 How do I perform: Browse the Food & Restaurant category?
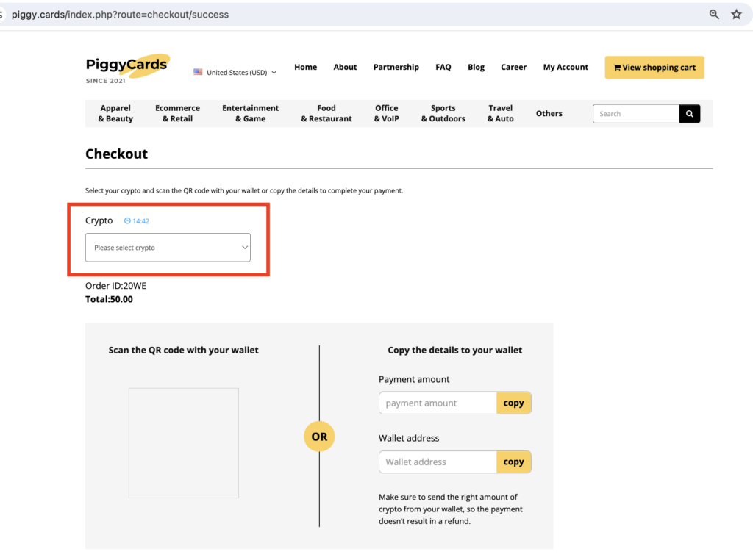(x=326, y=114)
